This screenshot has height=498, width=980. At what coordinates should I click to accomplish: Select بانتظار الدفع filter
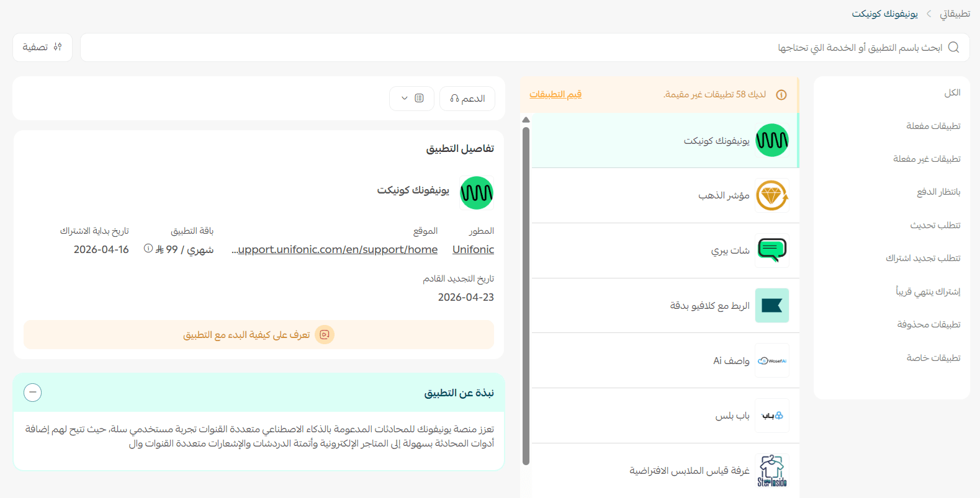[x=938, y=192]
